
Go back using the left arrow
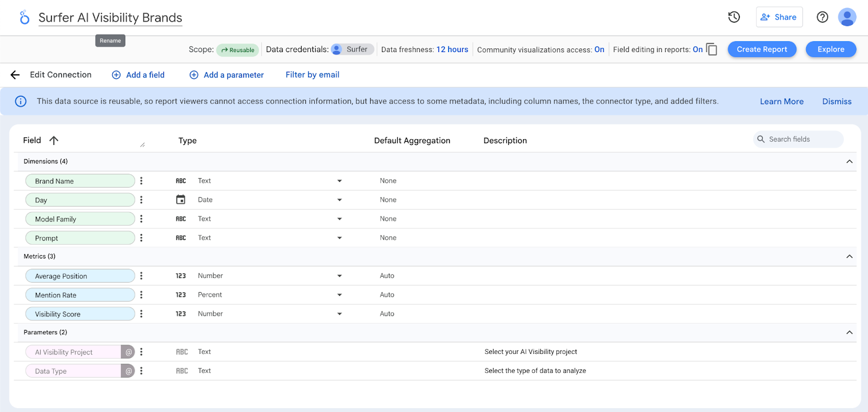pyautogui.click(x=15, y=75)
